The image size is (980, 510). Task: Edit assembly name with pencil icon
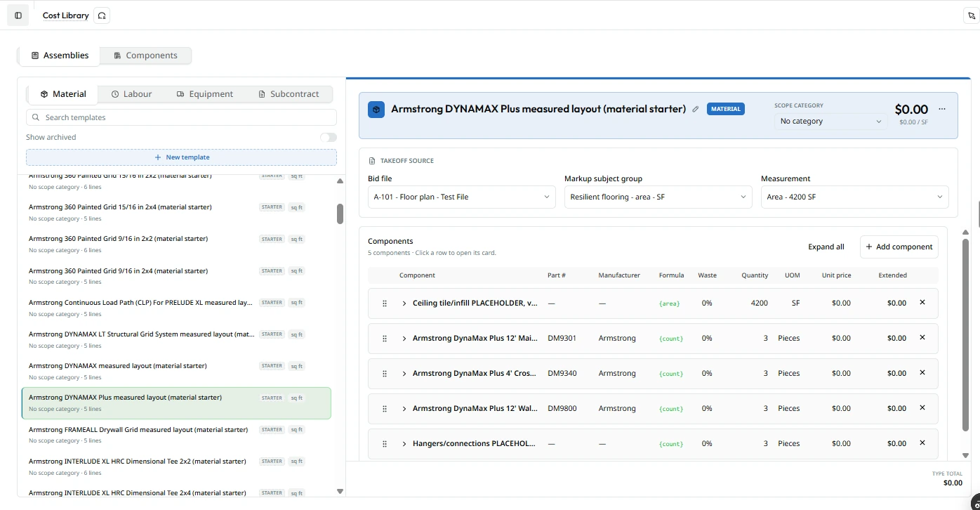tap(696, 109)
